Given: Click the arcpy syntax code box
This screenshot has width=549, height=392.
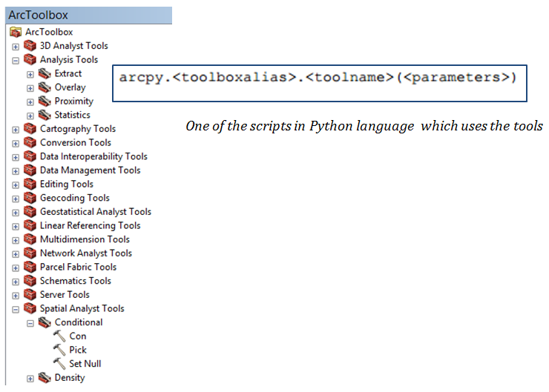Looking at the screenshot, I should (319, 78).
